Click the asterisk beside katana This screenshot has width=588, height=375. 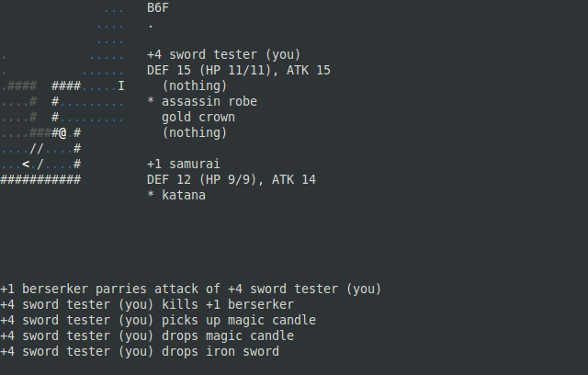coord(151,195)
